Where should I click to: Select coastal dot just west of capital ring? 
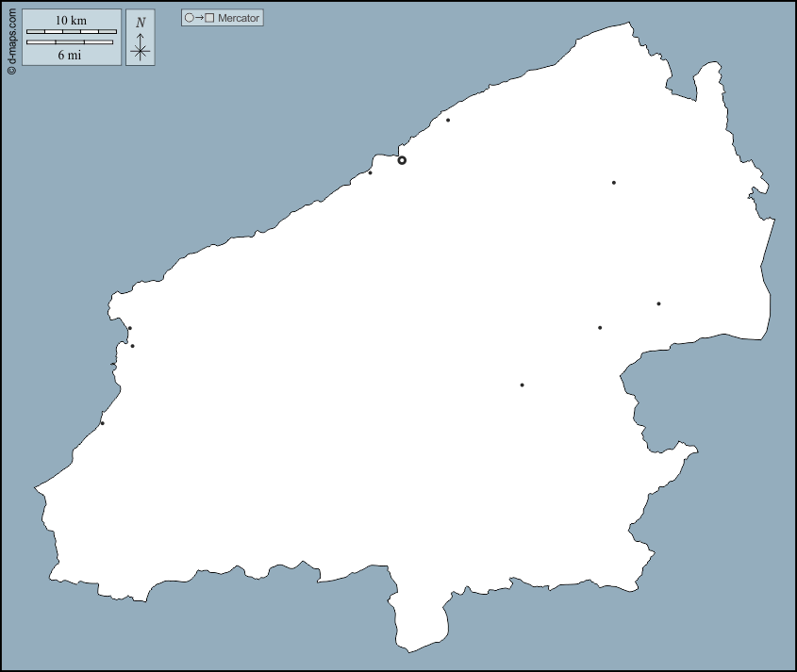[x=370, y=172]
